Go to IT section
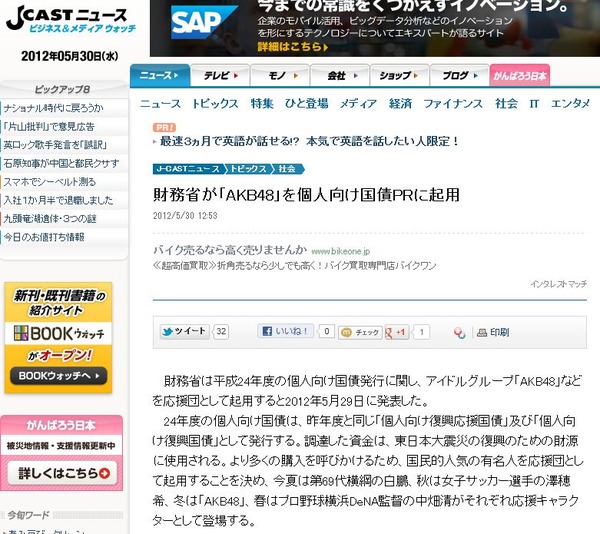 (x=534, y=104)
